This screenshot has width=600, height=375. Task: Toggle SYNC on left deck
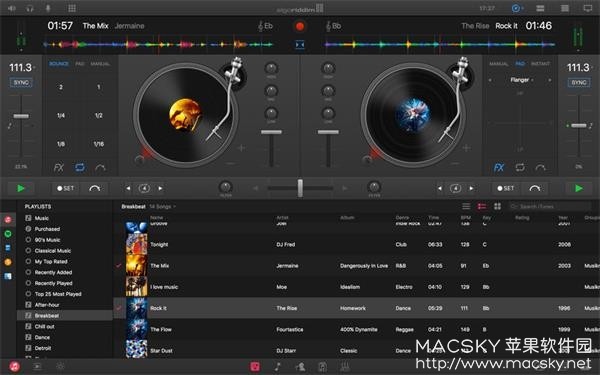click(x=21, y=83)
